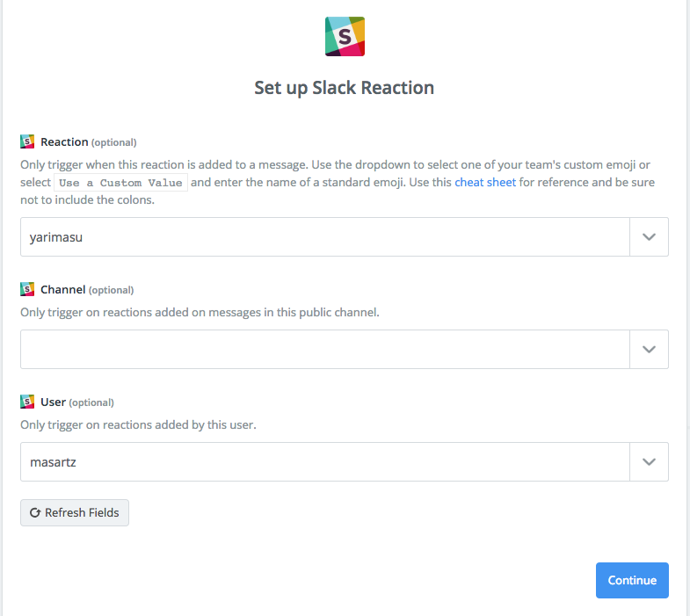Open the User dropdown arrow

pos(649,462)
